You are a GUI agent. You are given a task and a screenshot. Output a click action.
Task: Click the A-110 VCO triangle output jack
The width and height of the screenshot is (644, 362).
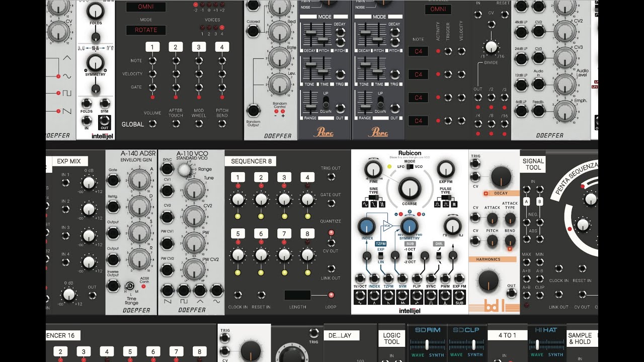(x=200, y=290)
